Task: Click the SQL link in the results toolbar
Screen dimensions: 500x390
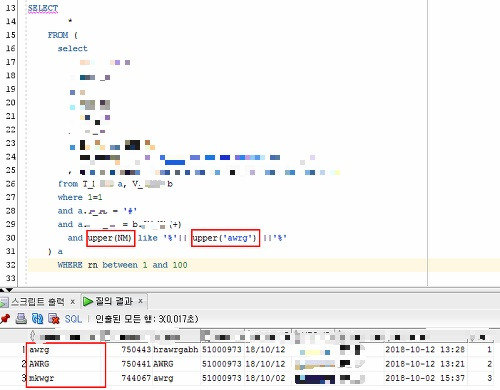Action: [73, 319]
